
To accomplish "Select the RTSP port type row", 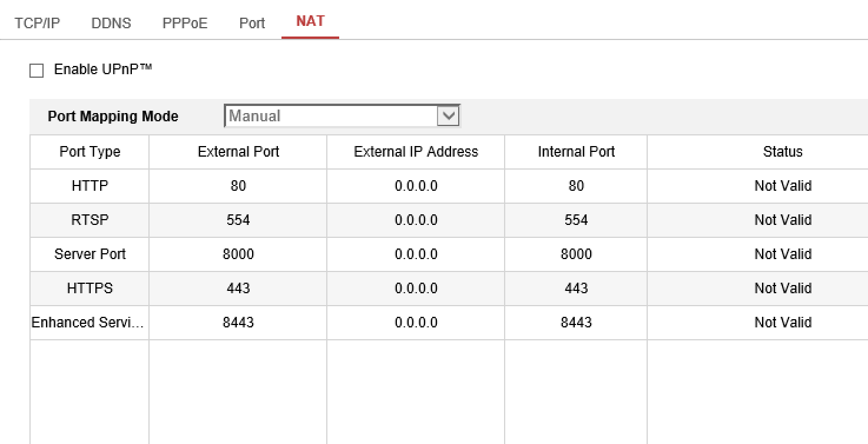I will coord(90,220).
